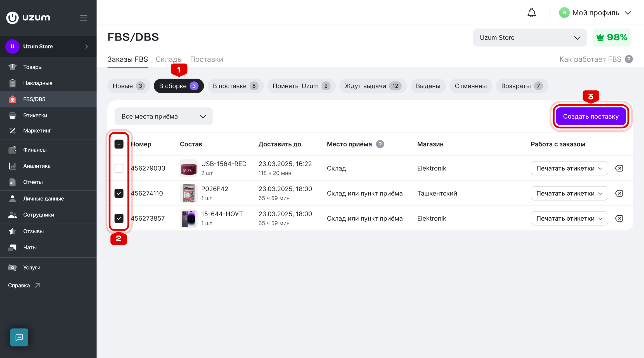Cancel order 456274110 with the delete icon
This screenshot has width=644, height=358.
pos(619,193)
